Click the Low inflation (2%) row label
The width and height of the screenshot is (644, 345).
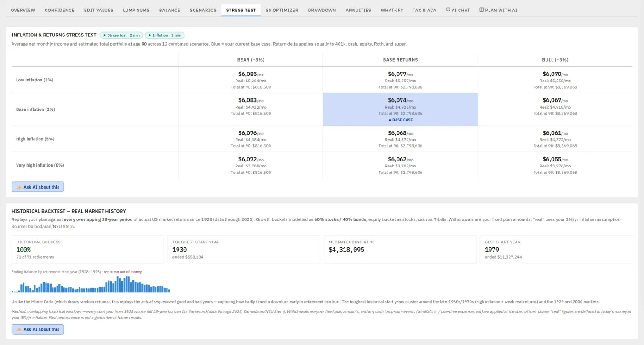tap(34, 80)
